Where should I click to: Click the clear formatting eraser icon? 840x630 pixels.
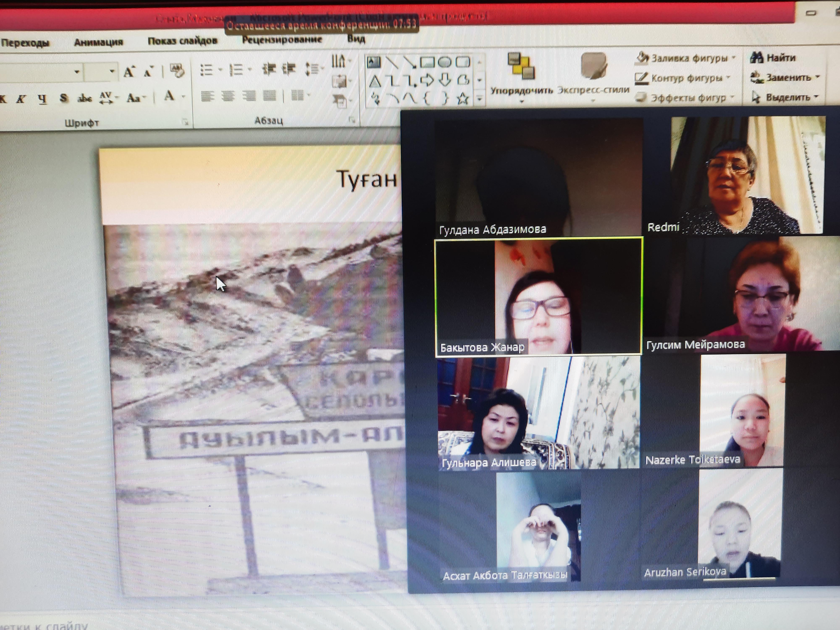177,71
